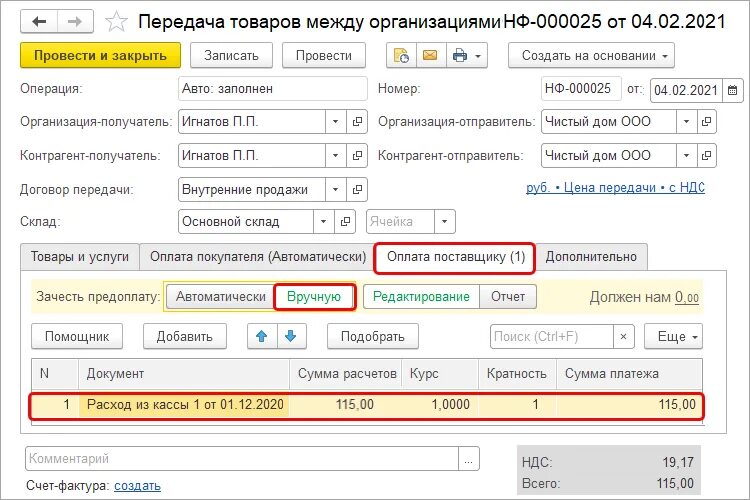Open price settings link руб. Цена передачи
This screenshot has height=500, width=750.
point(615,188)
